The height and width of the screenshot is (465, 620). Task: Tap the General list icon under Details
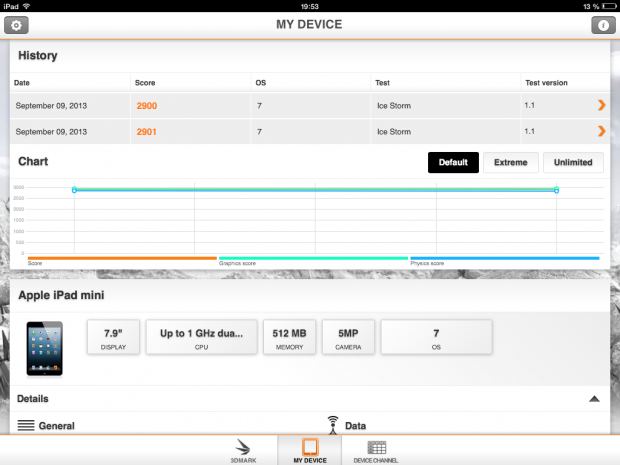point(26,425)
